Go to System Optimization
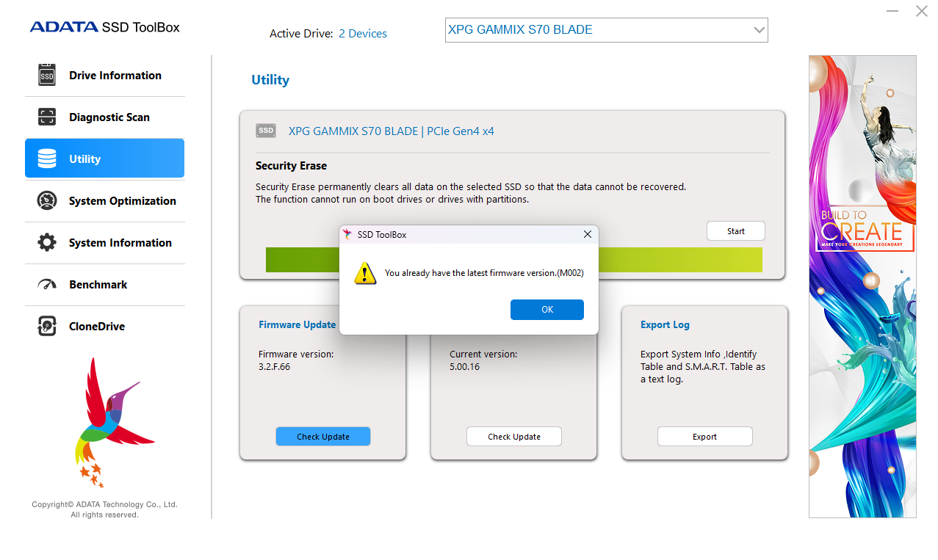Image resolution: width=938 pixels, height=560 pixels. 104,200
